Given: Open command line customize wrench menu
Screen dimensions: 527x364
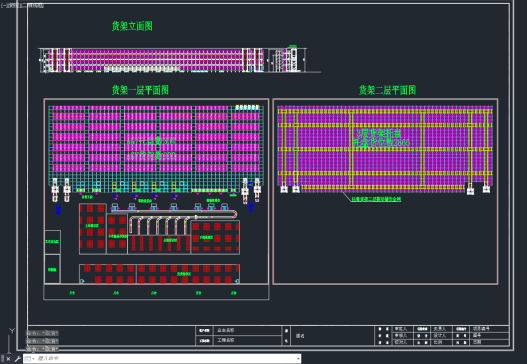Looking at the screenshot, I should (17, 359).
